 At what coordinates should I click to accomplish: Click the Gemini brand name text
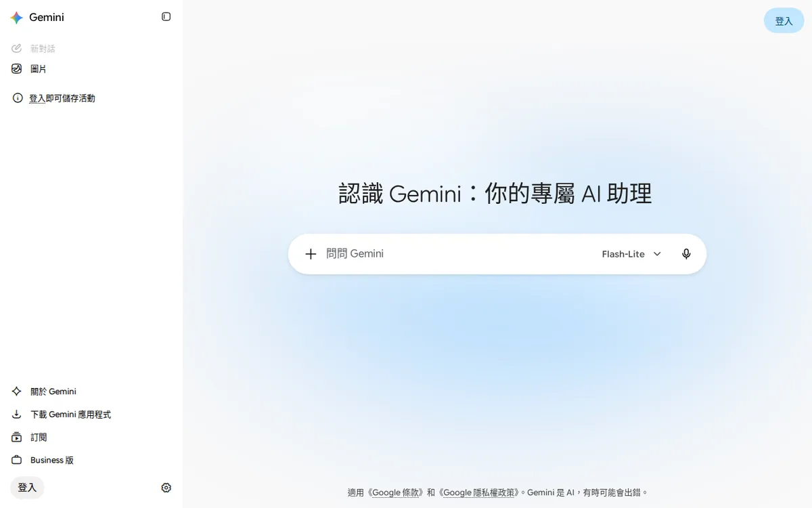(47, 18)
